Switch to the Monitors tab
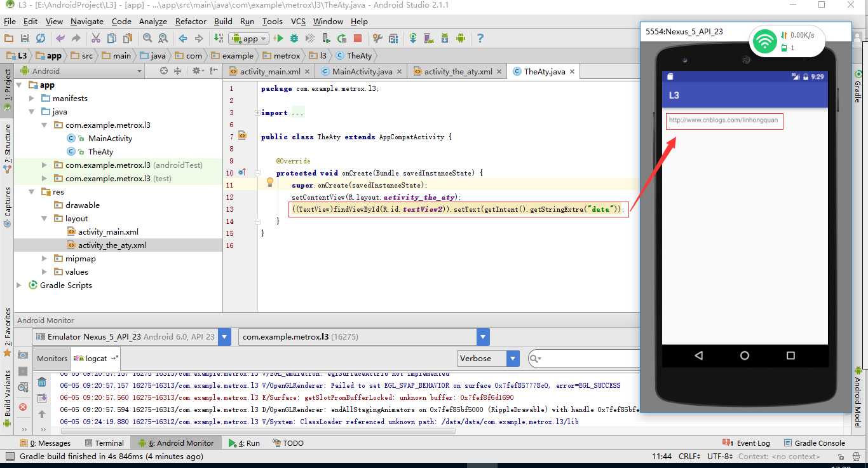This screenshot has width=868, height=468. [52, 359]
